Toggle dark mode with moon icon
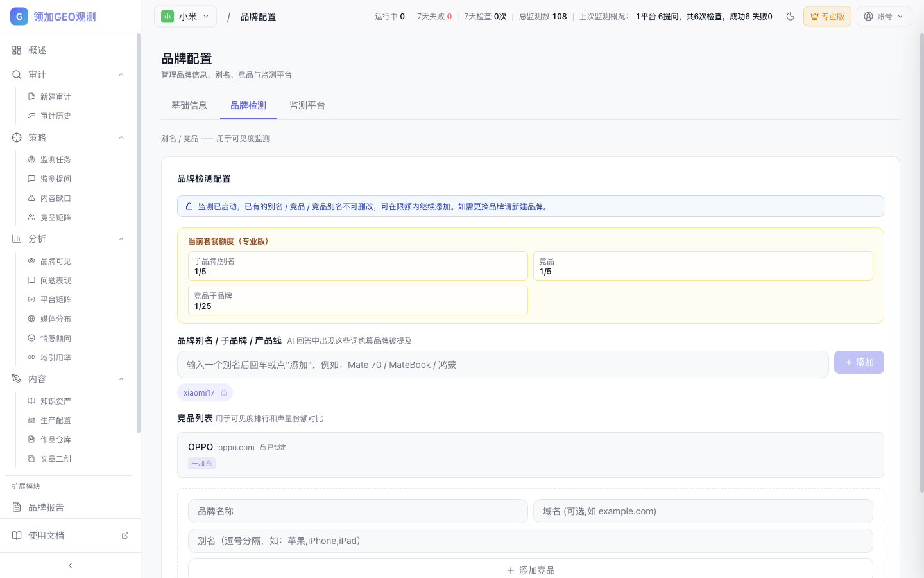 [x=791, y=17]
